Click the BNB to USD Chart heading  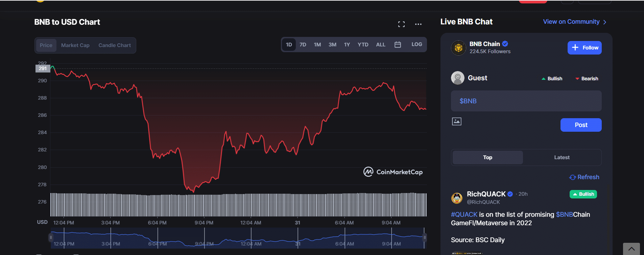click(x=67, y=22)
